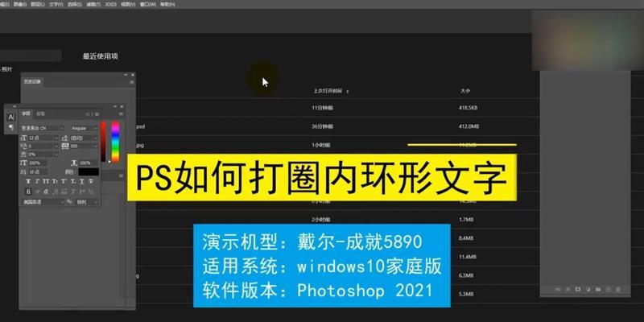Click the black text color swatch
Screen dimensions: 644x322
89,171
